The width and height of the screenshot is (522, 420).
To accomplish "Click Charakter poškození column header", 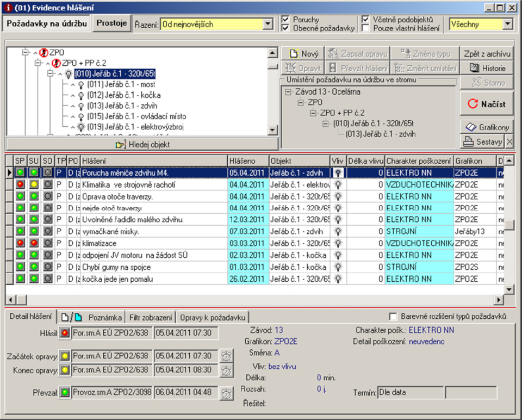I will coord(419,161).
